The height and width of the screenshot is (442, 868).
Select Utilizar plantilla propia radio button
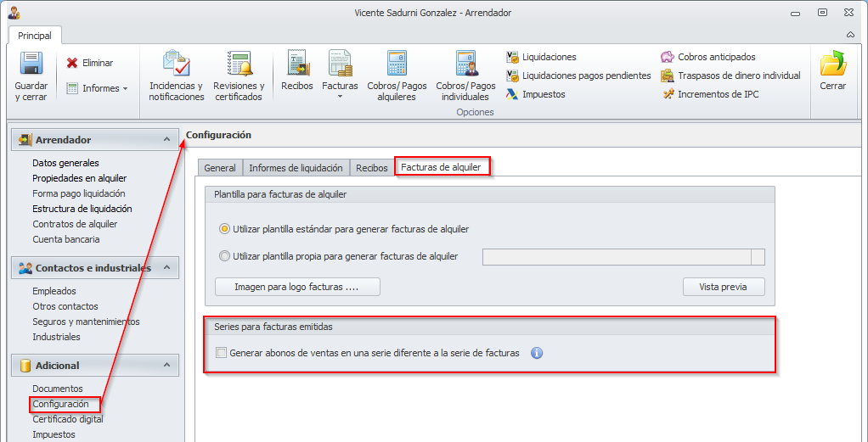click(224, 256)
